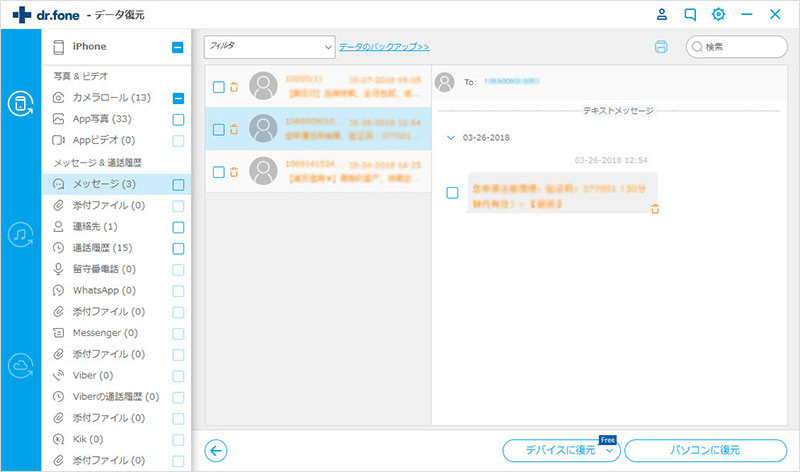Click the user account icon in title bar
This screenshot has width=800, height=472.
coord(661,14)
